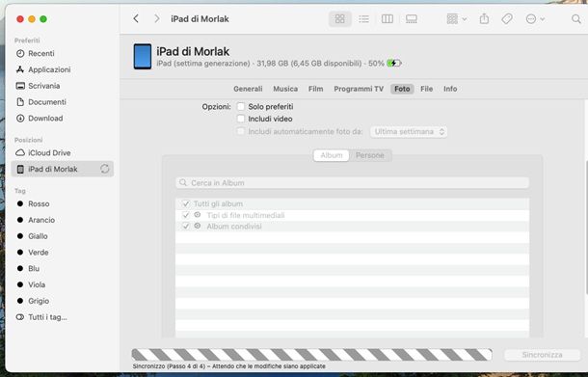The image size is (588, 377).
Task: Switch to the Programmi TV tab
Action: tap(359, 89)
